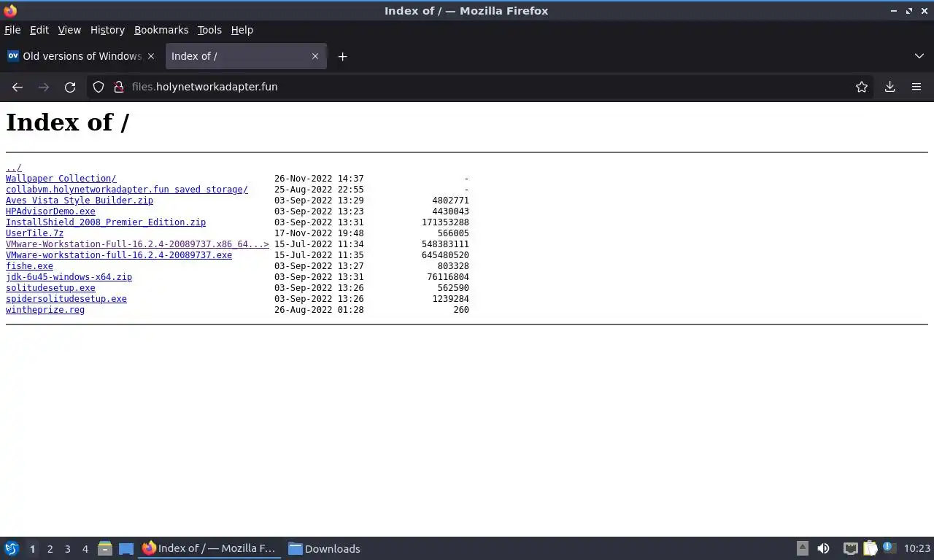Open the network tray icon
This screenshot has height=560, width=934.
coord(850,548)
